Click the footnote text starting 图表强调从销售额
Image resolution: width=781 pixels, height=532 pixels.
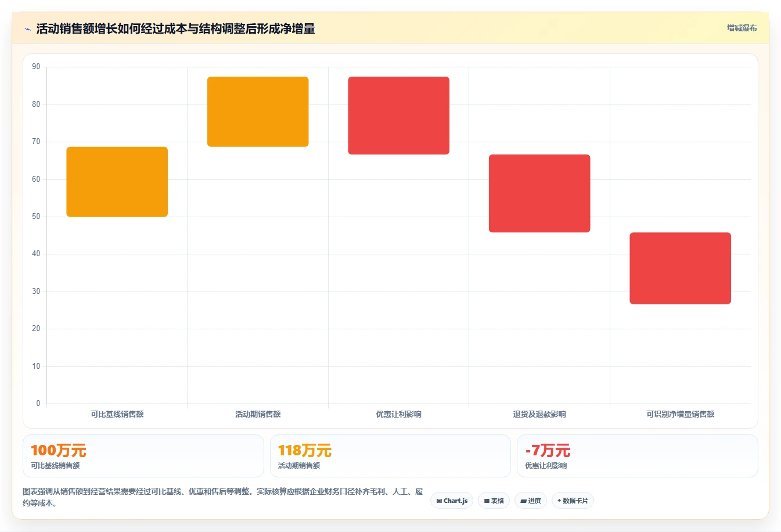pos(223,497)
